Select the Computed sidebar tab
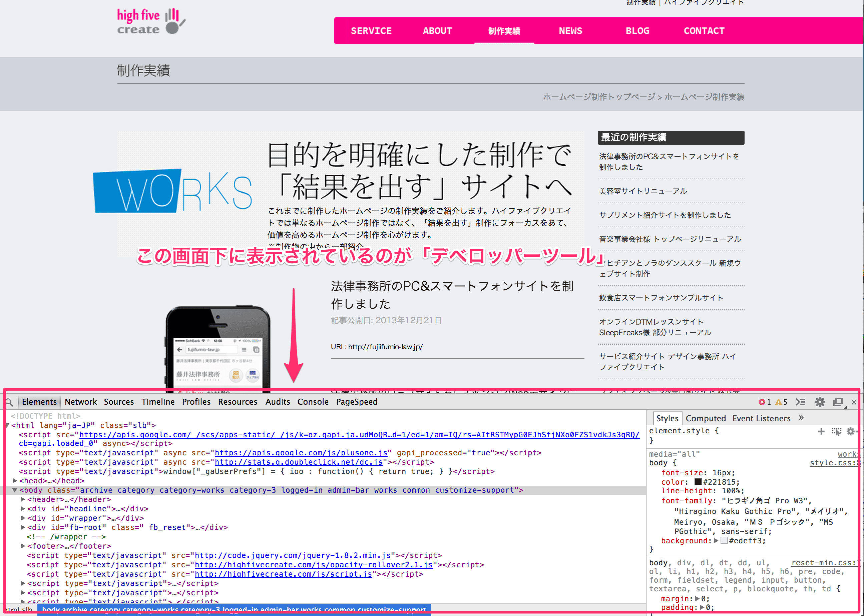 (x=706, y=418)
